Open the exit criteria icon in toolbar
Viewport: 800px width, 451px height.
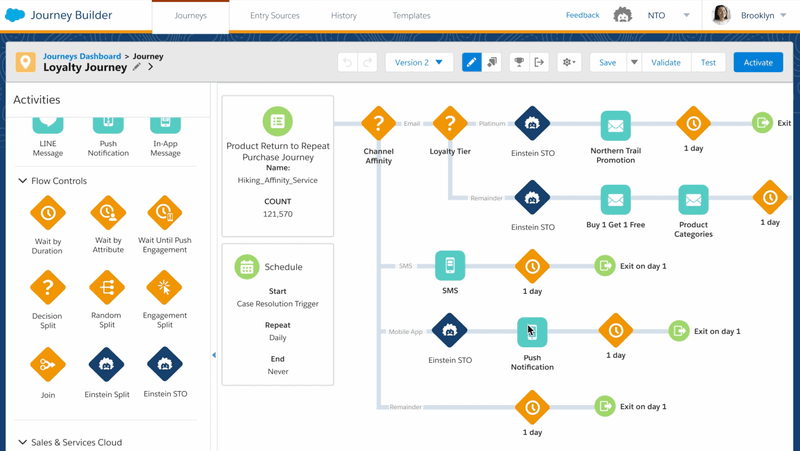539,62
